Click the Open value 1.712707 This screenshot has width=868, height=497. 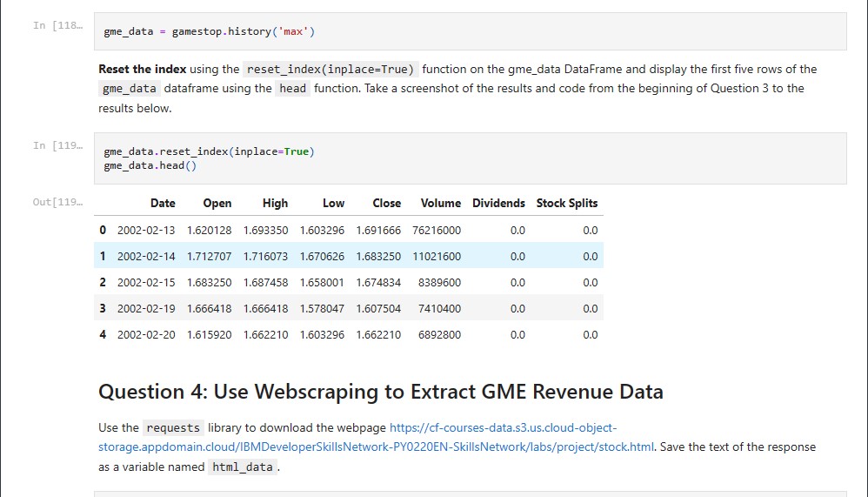point(210,256)
